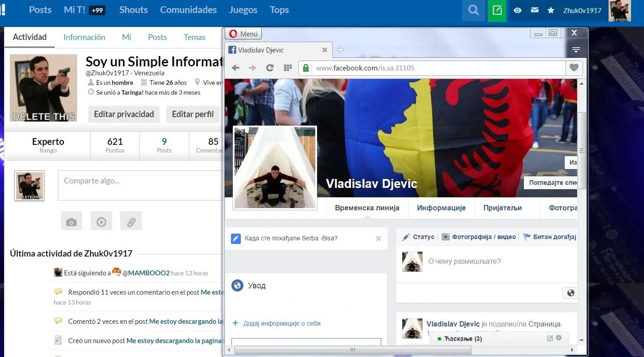Viewport: 644px width, 357px height.
Task: Click the chat settings gear icon
Action: coord(559,338)
